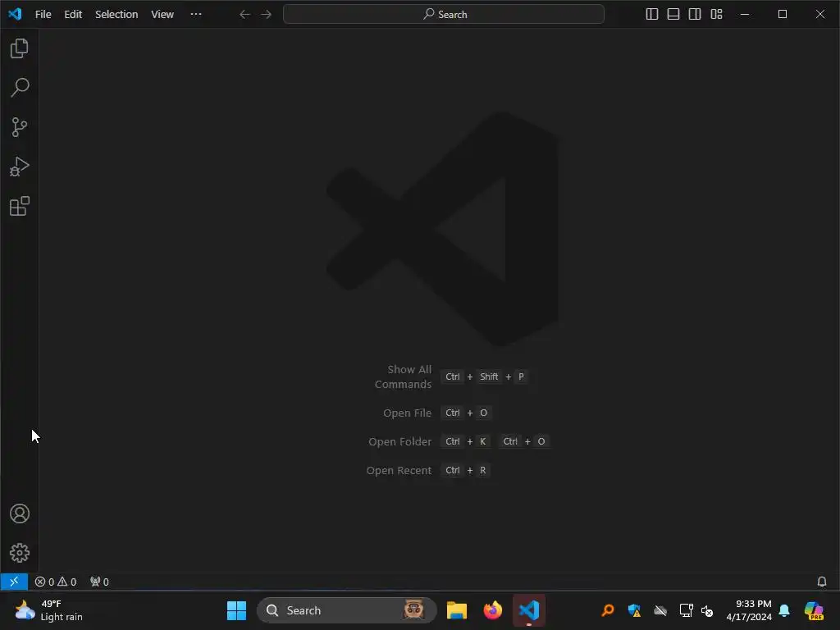Open the remote window indicator
840x630 pixels.
(x=14, y=582)
